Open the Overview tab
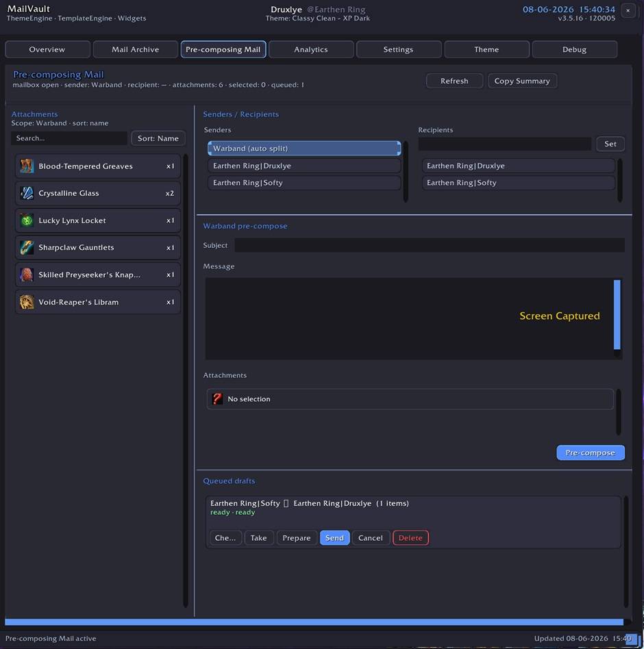Screen dimensions: 644x649 47,49
